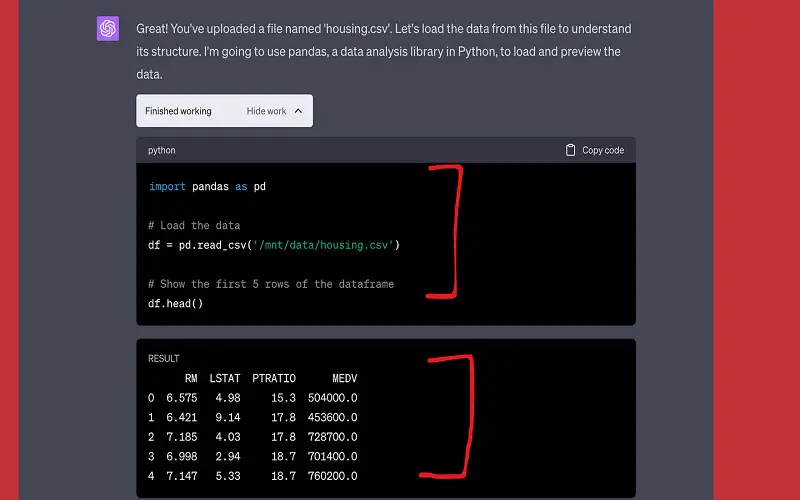Screen dimensions: 800x500
Task: Click the value 9.14
Action: 228,417
